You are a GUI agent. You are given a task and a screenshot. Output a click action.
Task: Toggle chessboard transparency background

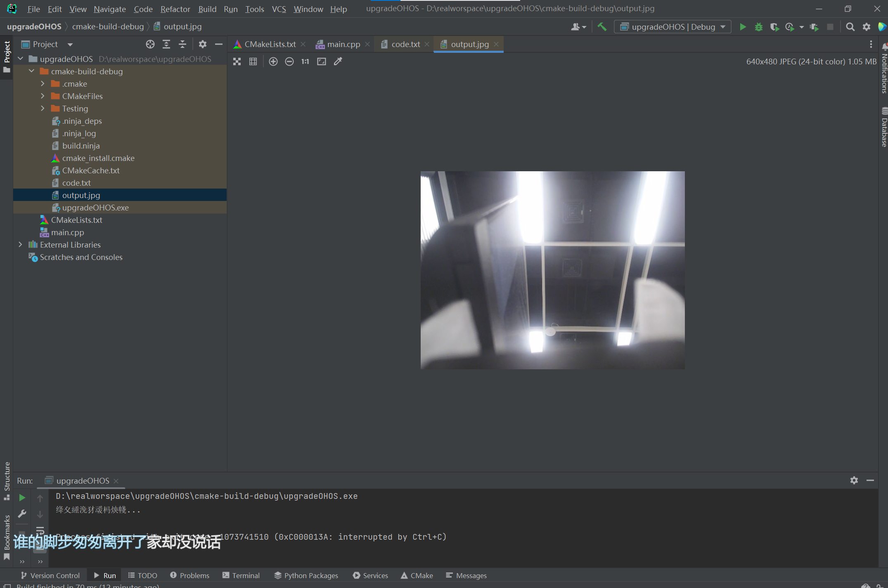237,61
